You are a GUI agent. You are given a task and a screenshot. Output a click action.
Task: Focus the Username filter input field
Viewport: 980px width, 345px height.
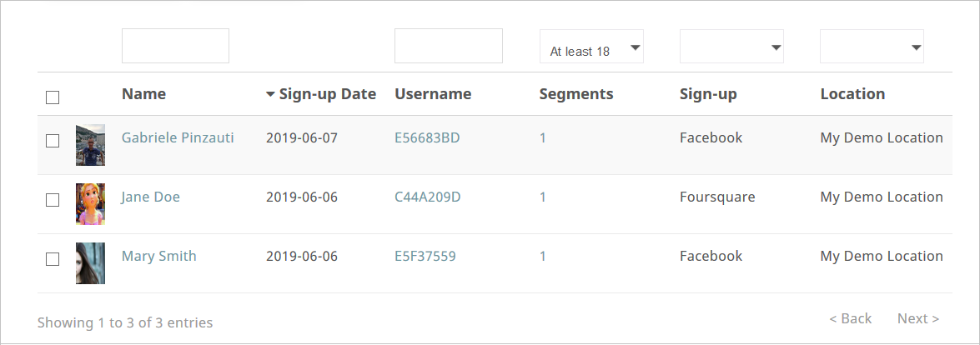[x=449, y=46]
